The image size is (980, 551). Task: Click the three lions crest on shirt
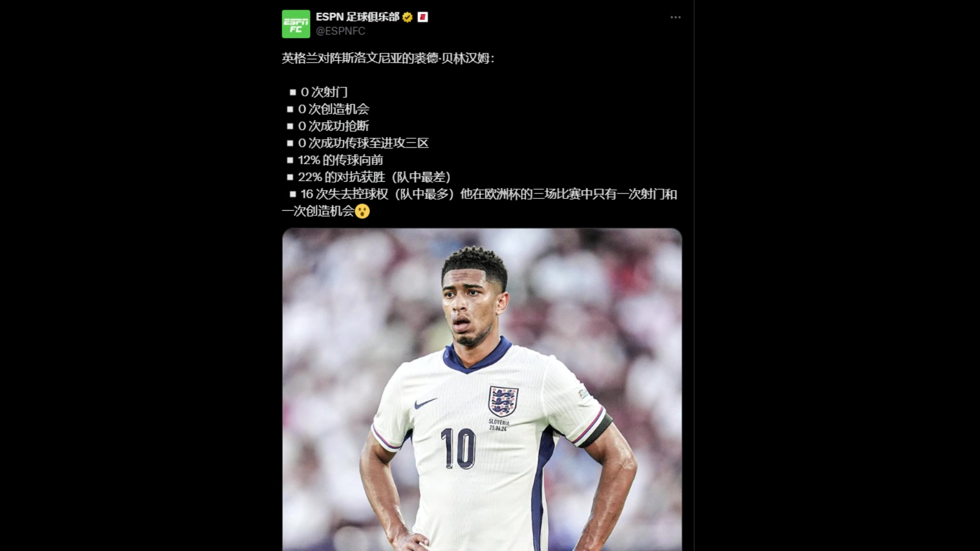point(503,401)
